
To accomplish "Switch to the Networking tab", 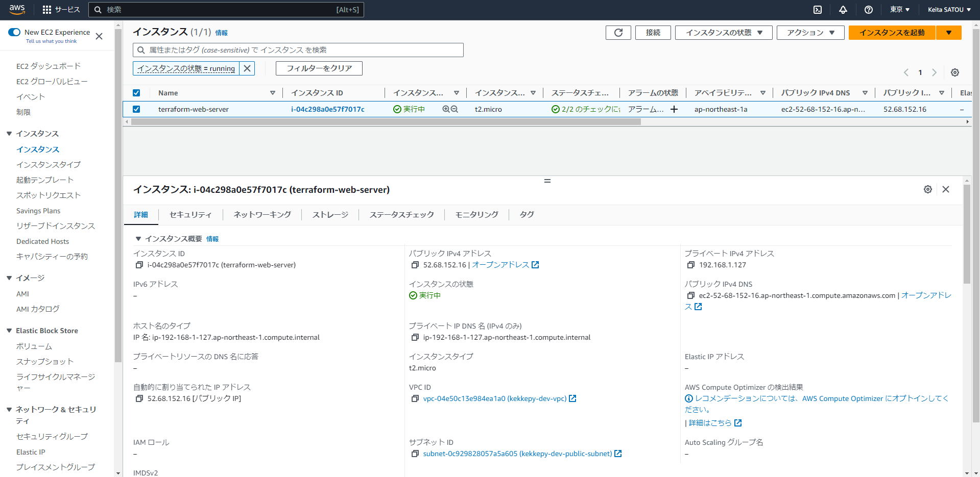I will coord(262,215).
